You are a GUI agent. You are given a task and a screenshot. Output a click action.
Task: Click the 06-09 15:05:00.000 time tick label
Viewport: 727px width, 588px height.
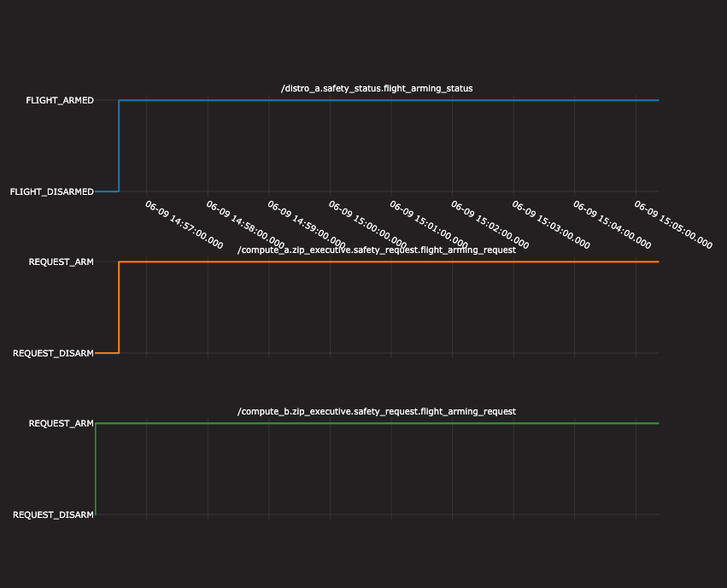click(673, 225)
